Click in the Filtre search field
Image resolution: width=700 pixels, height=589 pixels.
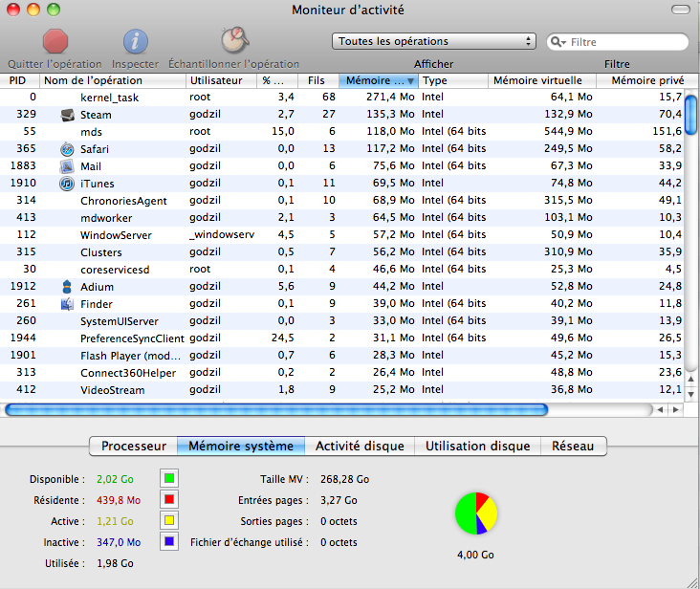(x=626, y=43)
